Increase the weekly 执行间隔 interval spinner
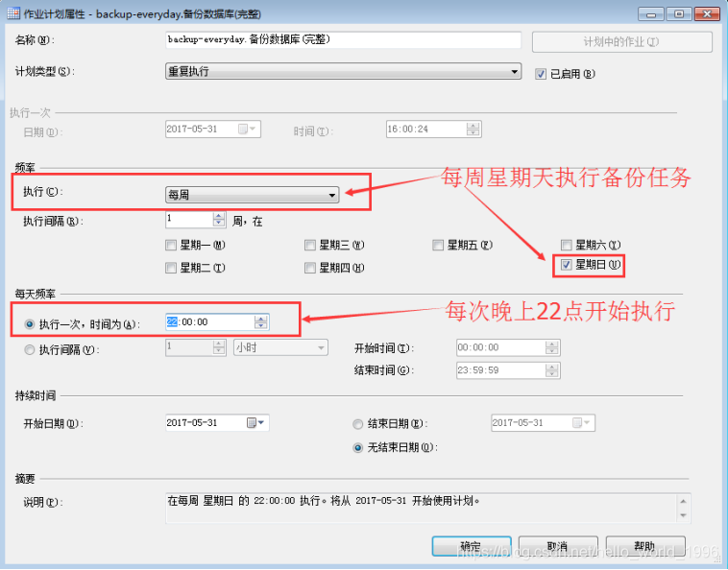 point(219,216)
